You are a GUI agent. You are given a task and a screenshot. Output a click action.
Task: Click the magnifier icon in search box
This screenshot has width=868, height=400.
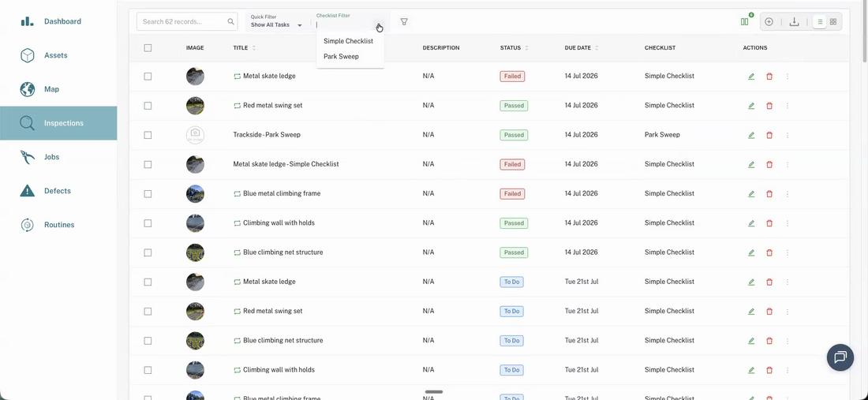click(x=231, y=21)
